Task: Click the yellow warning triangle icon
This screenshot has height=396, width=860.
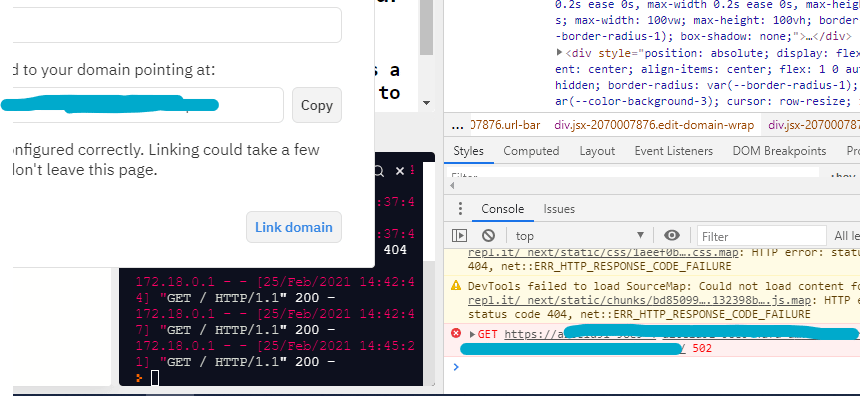Action: (x=456, y=285)
